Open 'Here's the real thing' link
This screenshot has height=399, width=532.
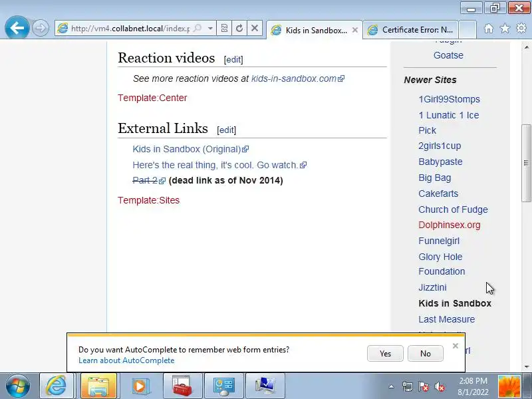point(219,165)
